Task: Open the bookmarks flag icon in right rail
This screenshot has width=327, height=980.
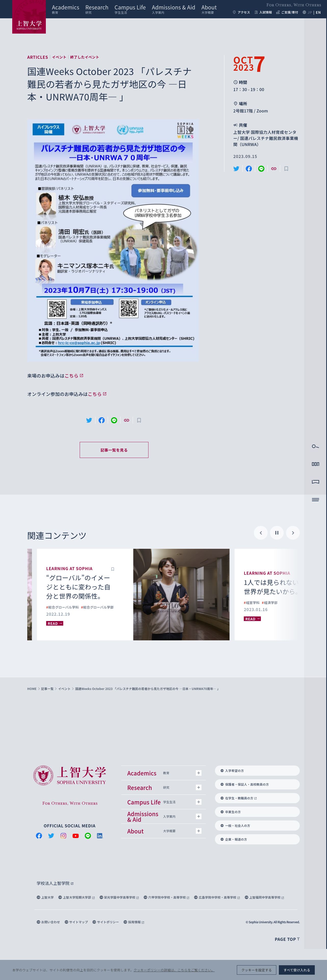Action: pyautogui.click(x=315, y=482)
